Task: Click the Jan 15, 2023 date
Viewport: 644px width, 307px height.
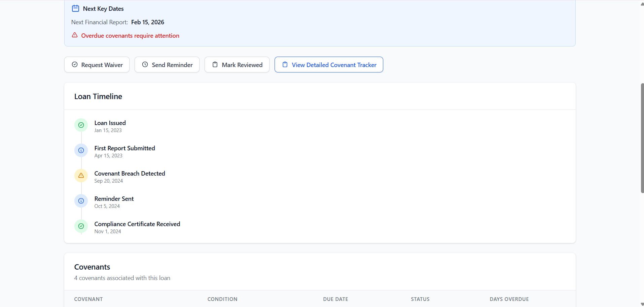Action: pyautogui.click(x=108, y=130)
